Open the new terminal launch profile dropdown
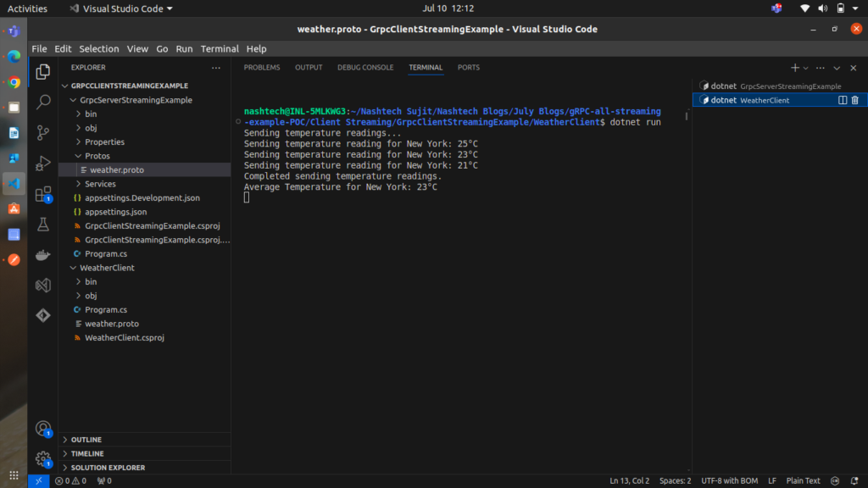This screenshot has height=488, width=868. [806, 68]
